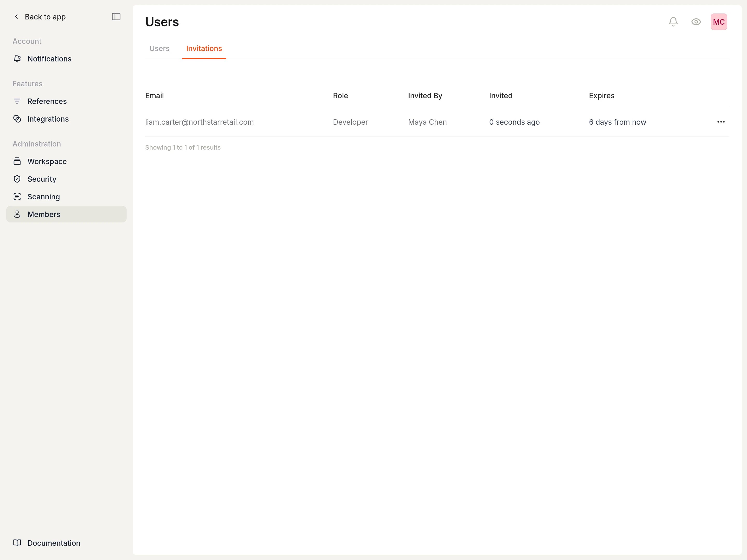Open notifications bell in header
The image size is (747, 560).
(x=673, y=22)
